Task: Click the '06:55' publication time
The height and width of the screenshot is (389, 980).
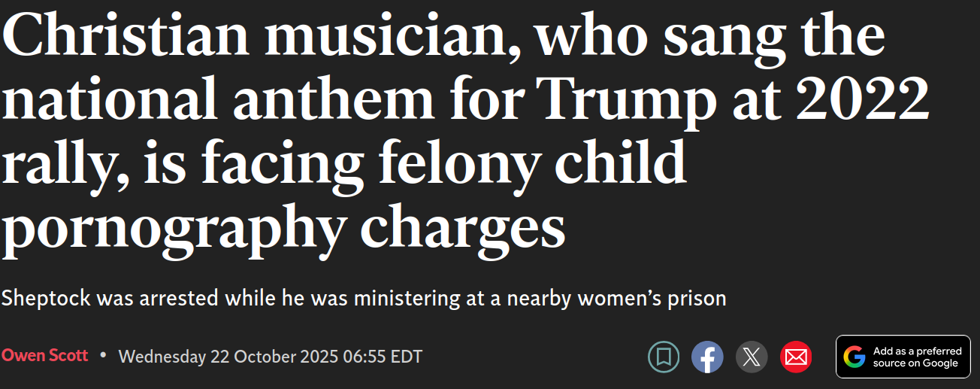Action: [x=365, y=356]
